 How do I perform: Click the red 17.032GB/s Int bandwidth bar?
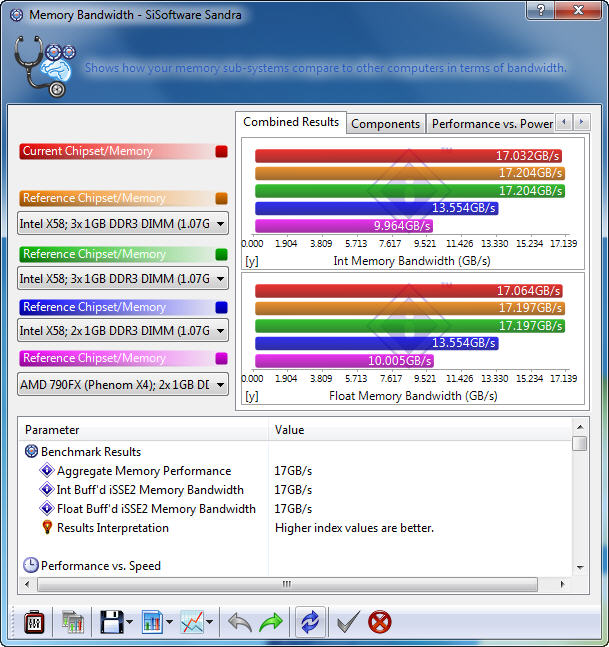pos(408,156)
